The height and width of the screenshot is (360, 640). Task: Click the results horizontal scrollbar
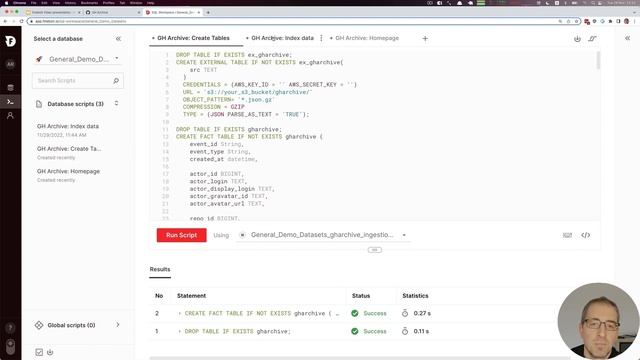(x=360, y=358)
